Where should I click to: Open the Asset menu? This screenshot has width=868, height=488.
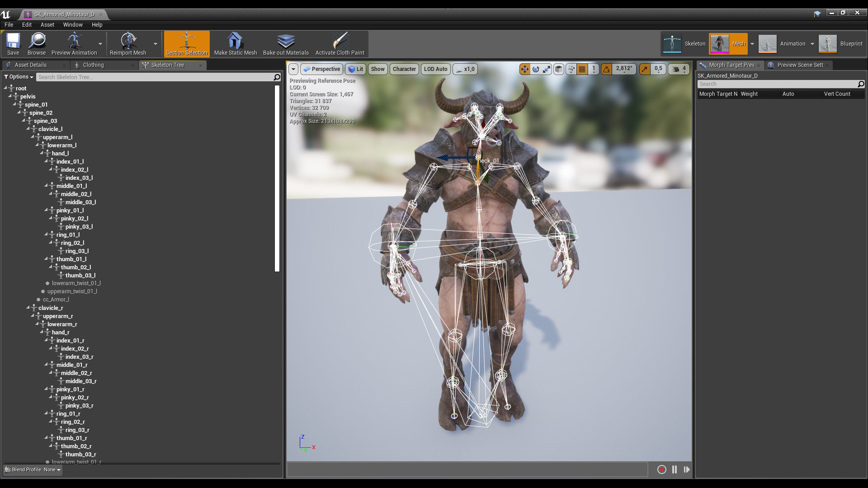click(x=47, y=25)
